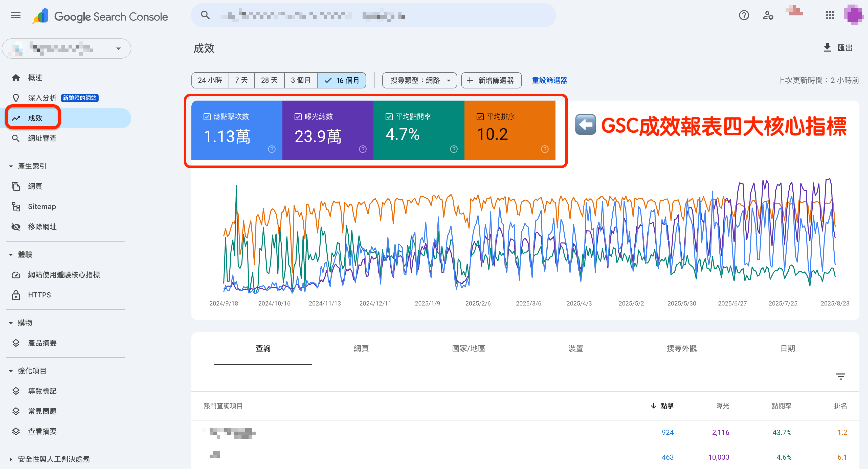Click the 產品摘要 layers icon
Viewport: 868px width, 469px height.
click(x=16, y=343)
